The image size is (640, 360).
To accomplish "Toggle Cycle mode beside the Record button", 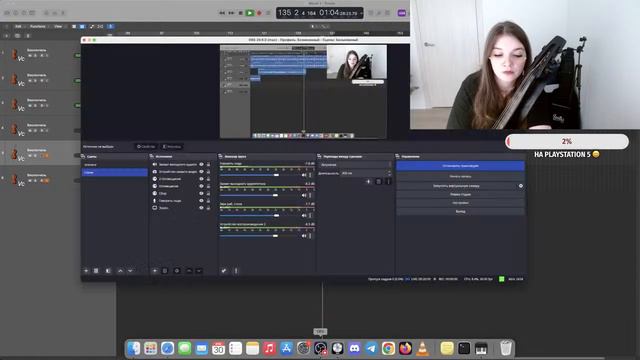I will pyautogui.click(x=268, y=13).
